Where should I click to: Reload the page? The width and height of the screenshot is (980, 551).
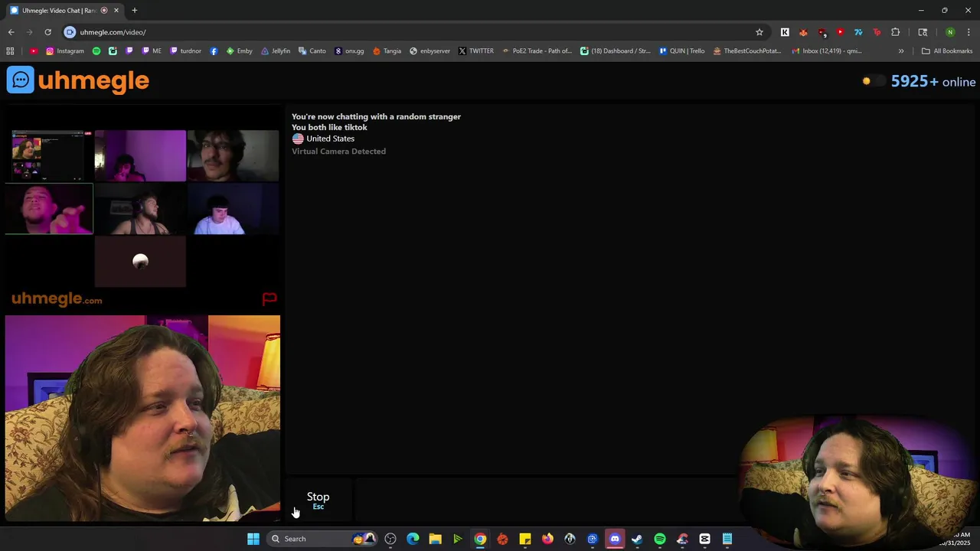click(47, 32)
